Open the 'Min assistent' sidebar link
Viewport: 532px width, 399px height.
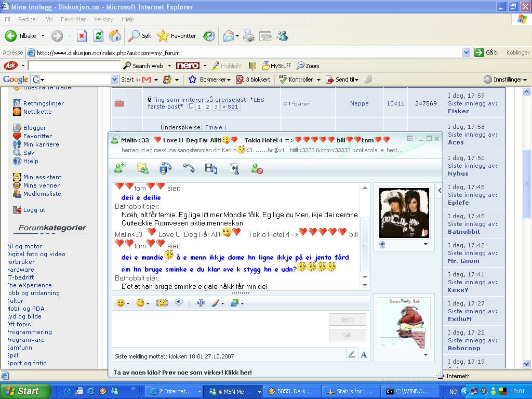coord(42,177)
